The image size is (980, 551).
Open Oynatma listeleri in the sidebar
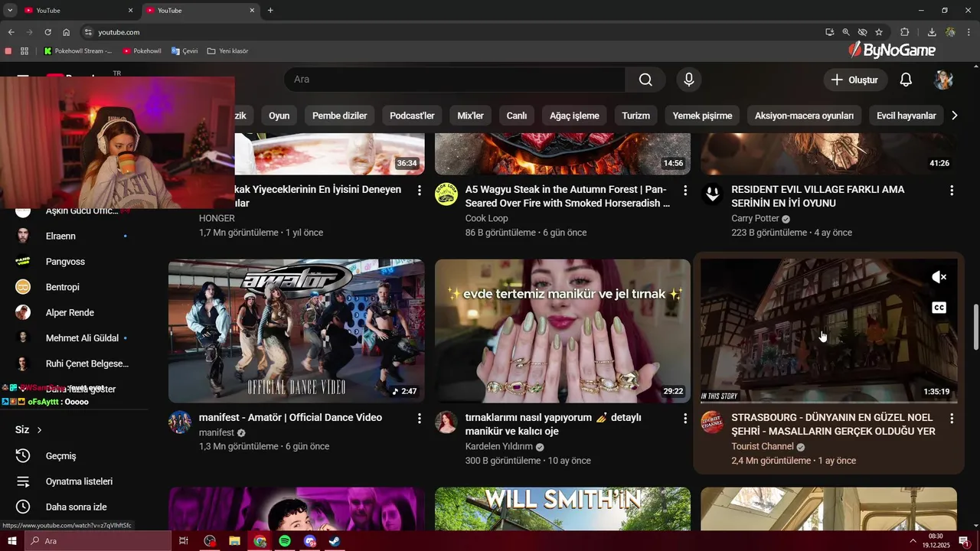pos(74,481)
